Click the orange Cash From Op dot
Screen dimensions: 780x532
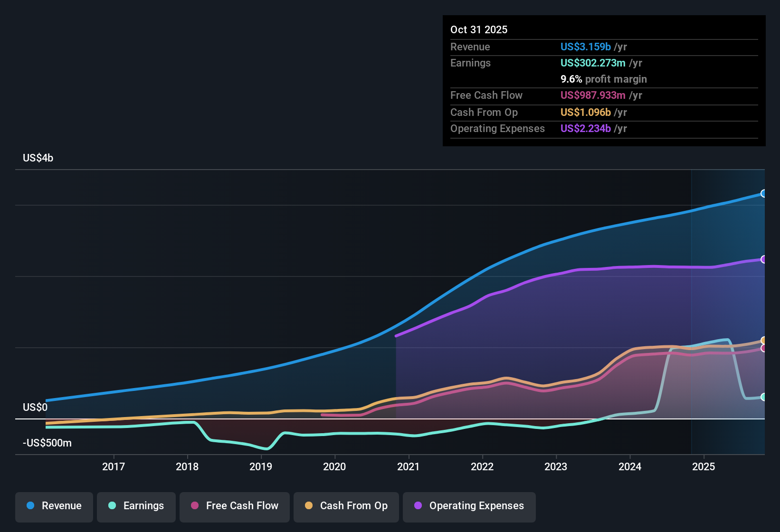[309, 506]
